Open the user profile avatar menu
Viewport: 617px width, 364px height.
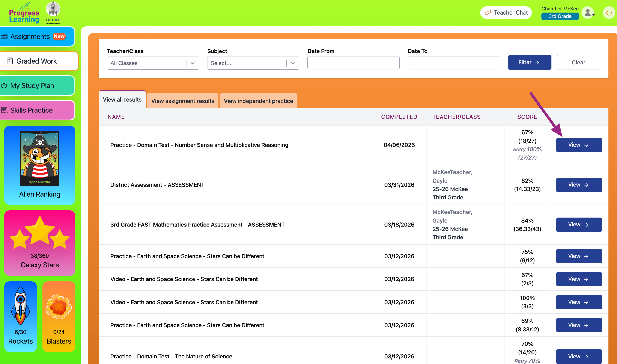click(588, 13)
